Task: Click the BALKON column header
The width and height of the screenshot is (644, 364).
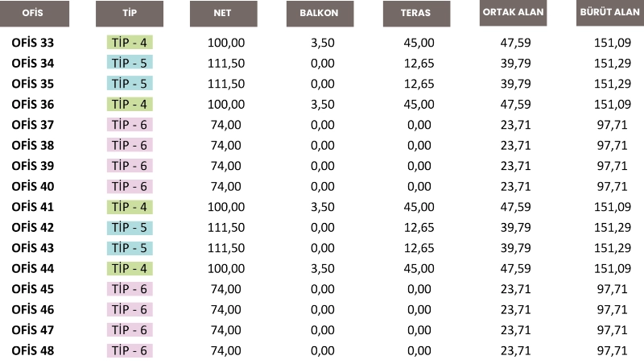Action: point(320,14)
